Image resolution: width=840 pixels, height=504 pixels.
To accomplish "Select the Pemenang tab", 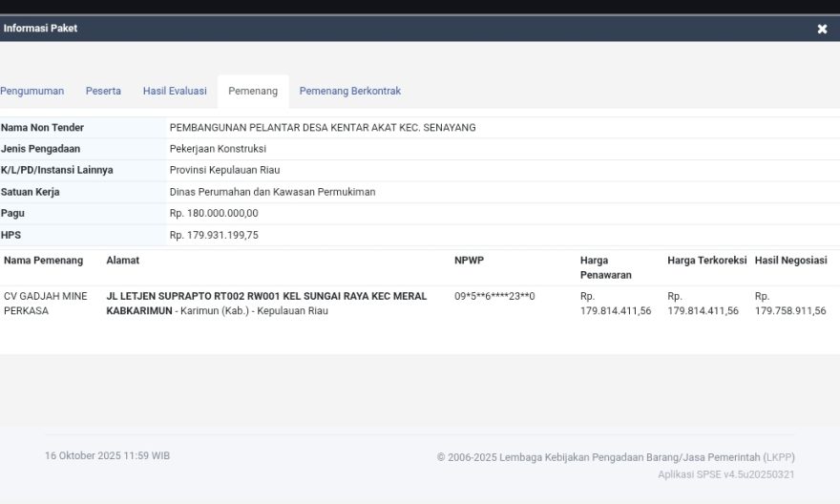I will coord(253,92).
